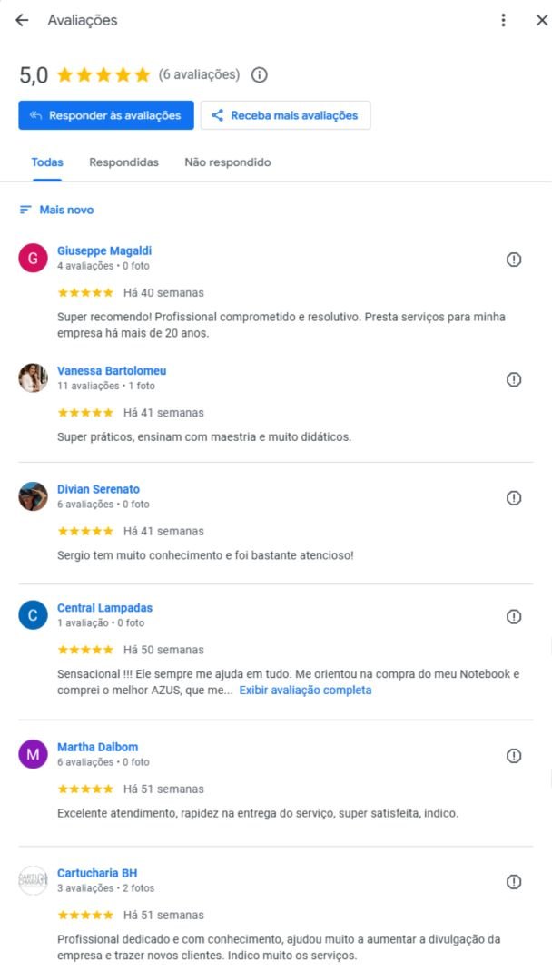The width and height of the screenshot is (552, 980).
Task: Report Vanessa Bartolomeu's review
Action: (x=514, y=379)
